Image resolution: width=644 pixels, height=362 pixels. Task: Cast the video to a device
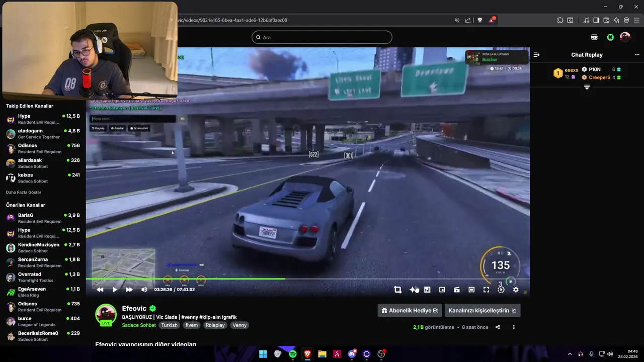tap(457, 290)
